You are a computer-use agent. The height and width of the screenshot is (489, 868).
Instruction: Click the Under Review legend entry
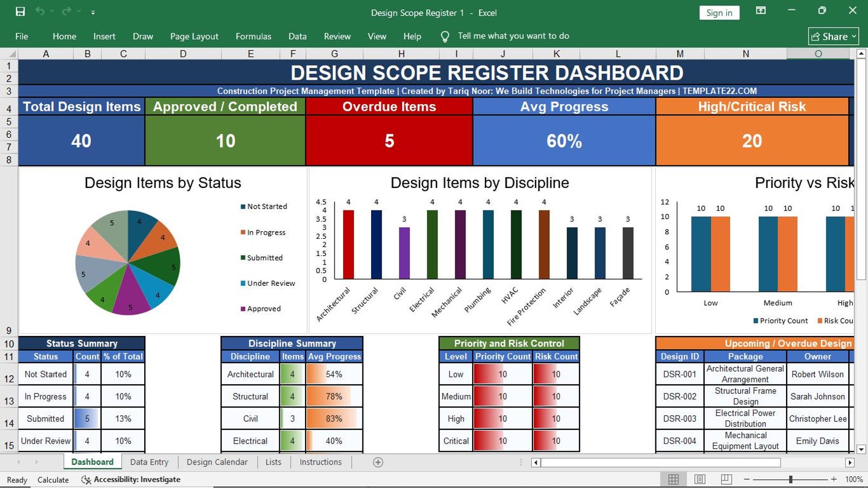268,283
